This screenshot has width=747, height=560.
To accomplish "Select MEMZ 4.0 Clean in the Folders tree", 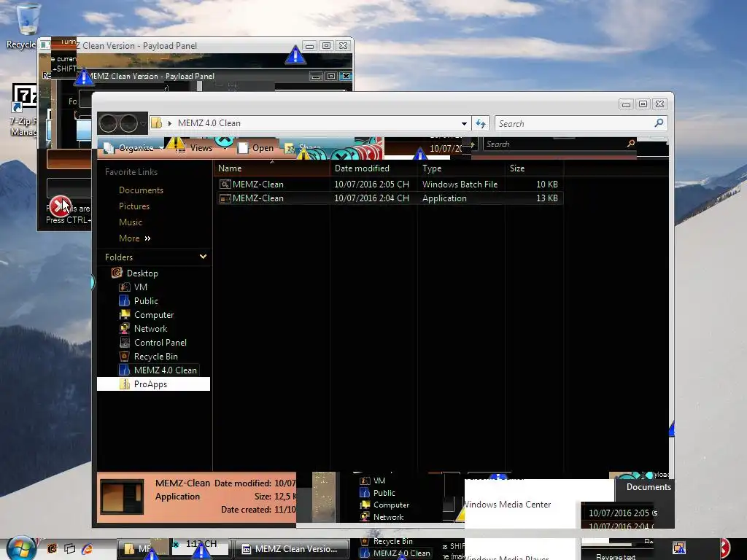I will point(166,370).
